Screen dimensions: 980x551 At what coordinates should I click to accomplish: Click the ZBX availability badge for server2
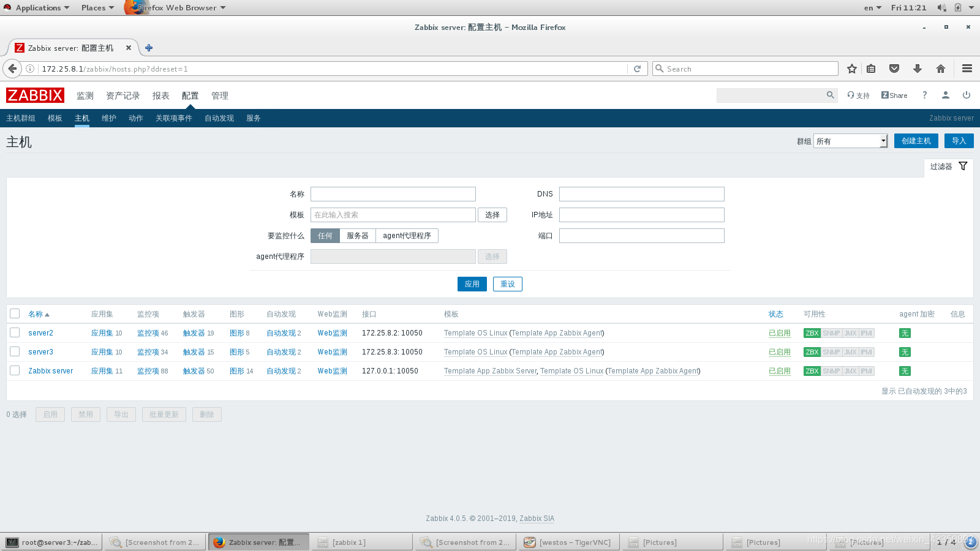point(812,333)
